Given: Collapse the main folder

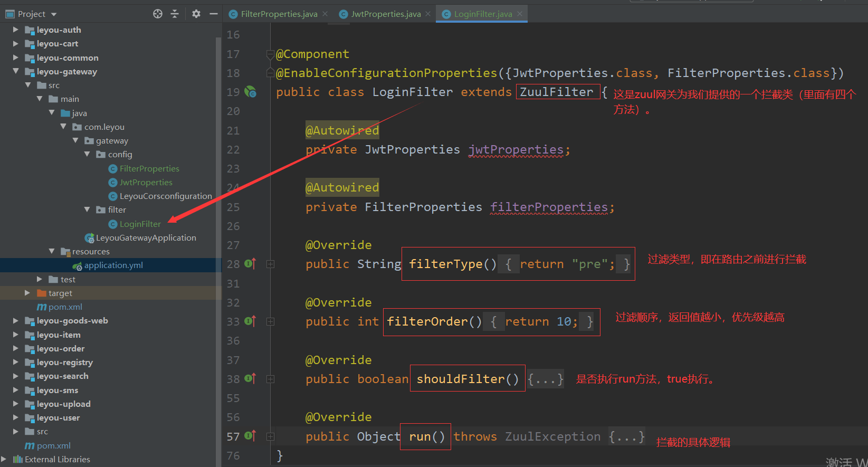Looking at the screenshot, I should [40, 99].
